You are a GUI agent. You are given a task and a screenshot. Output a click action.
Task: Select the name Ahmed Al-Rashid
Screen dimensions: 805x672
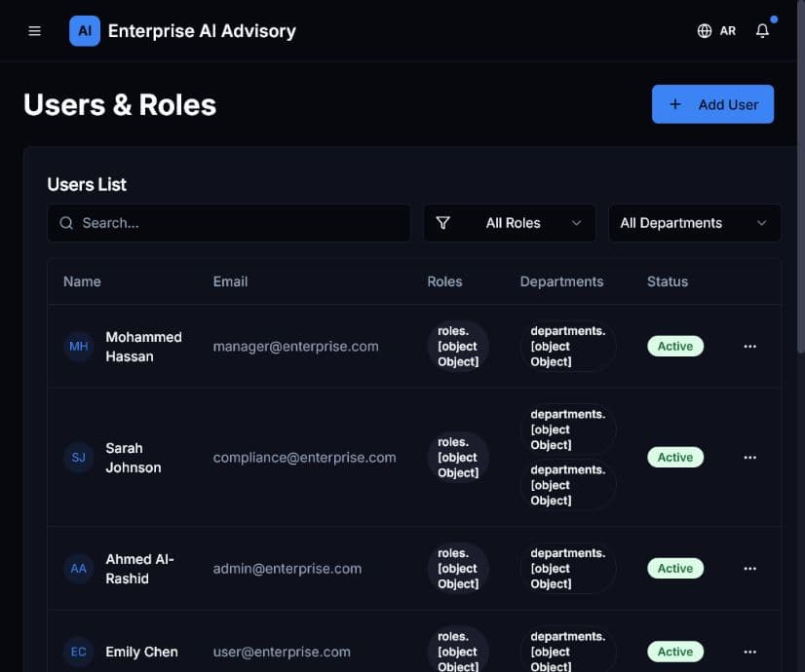[139, 569]
